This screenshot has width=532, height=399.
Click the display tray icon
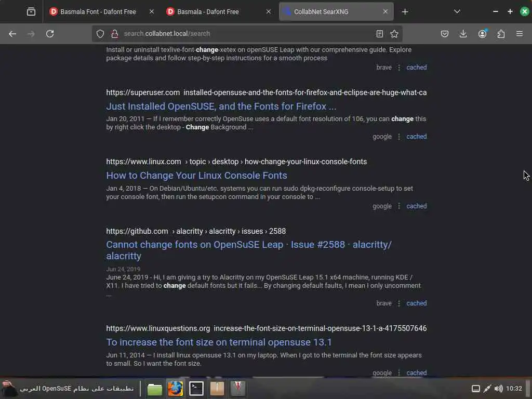pyautogui.click(x=476, y=389)
